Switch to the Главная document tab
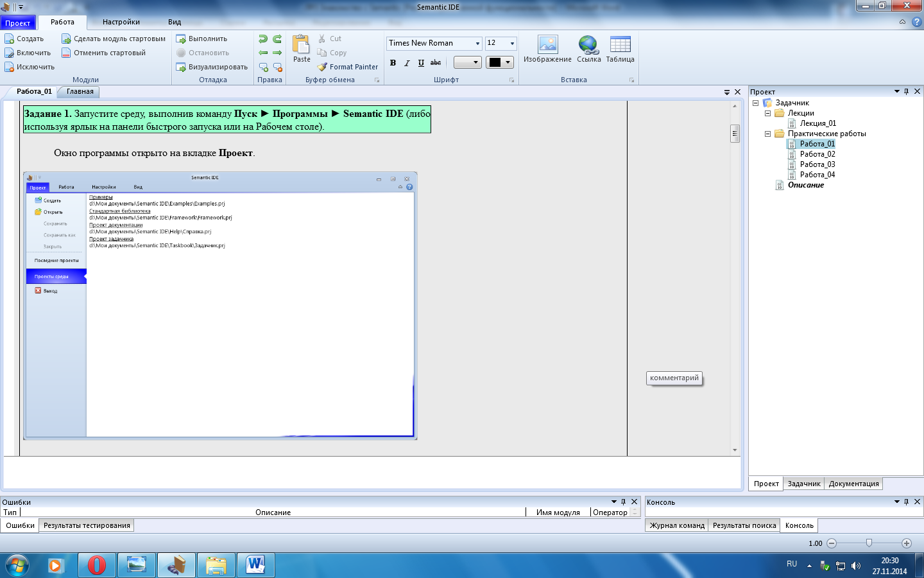 (80, 91)
